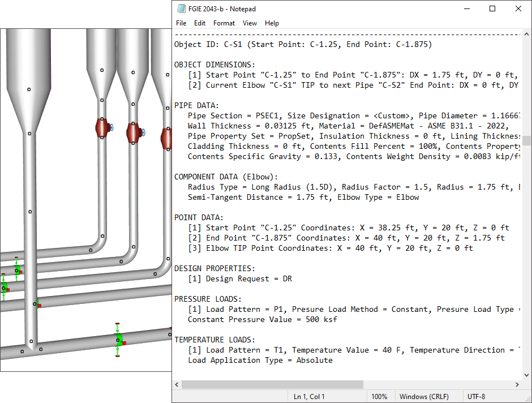This screenshot has height=403, width=532.
Task: Select the blue handwheel on the middle red valve
Action: [x=145, y=133]
